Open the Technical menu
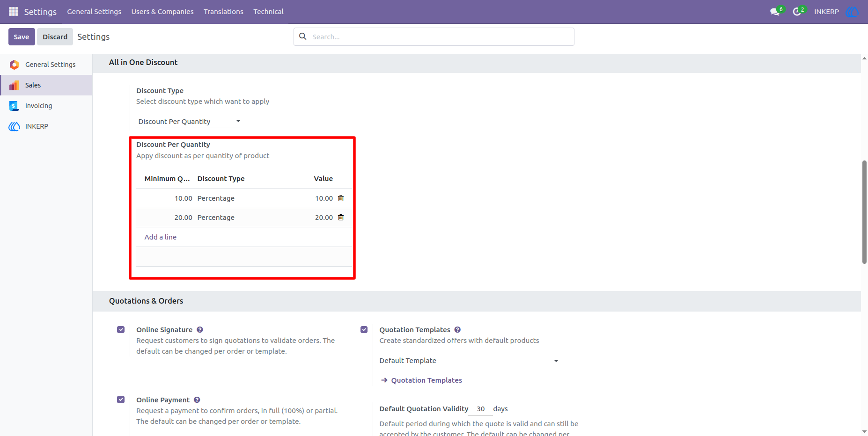The height and width of the screenshot is (436, 868). tap(268, 12)
